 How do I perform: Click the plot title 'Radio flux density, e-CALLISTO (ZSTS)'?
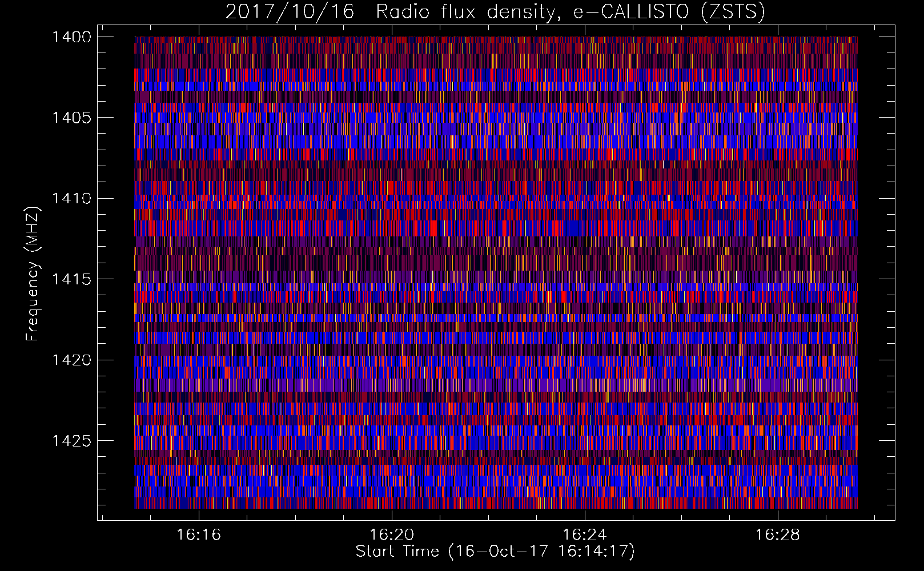(x=571, y=11)
